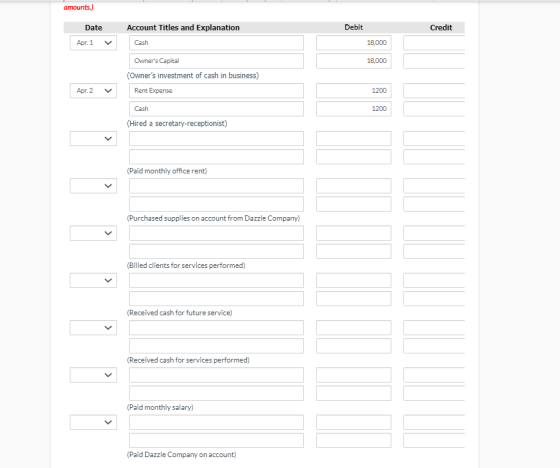Click first debit field for Paid monthly office rent
Viewport: 560px width, 468px height.
pyautogui.click(x=354, y=139)
